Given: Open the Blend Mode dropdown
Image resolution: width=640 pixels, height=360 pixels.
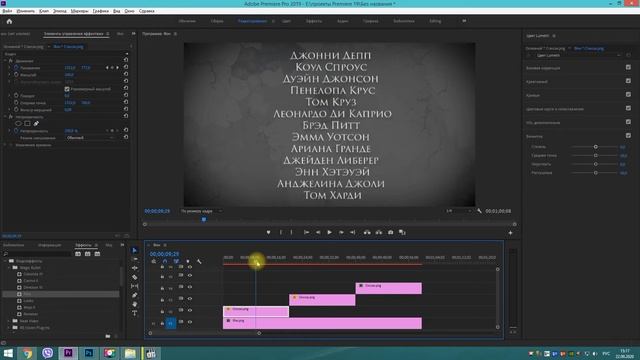Looking at the screenshot, I should coord(90,138).
